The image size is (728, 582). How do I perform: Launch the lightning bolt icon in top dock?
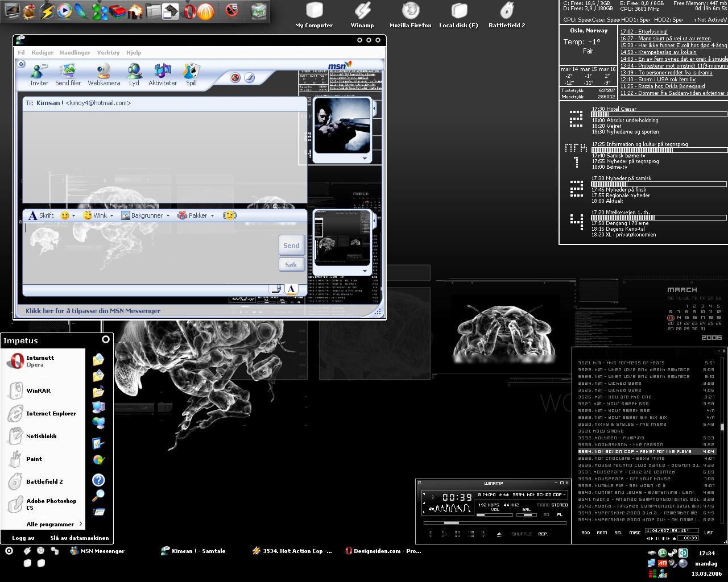[47, 10]
